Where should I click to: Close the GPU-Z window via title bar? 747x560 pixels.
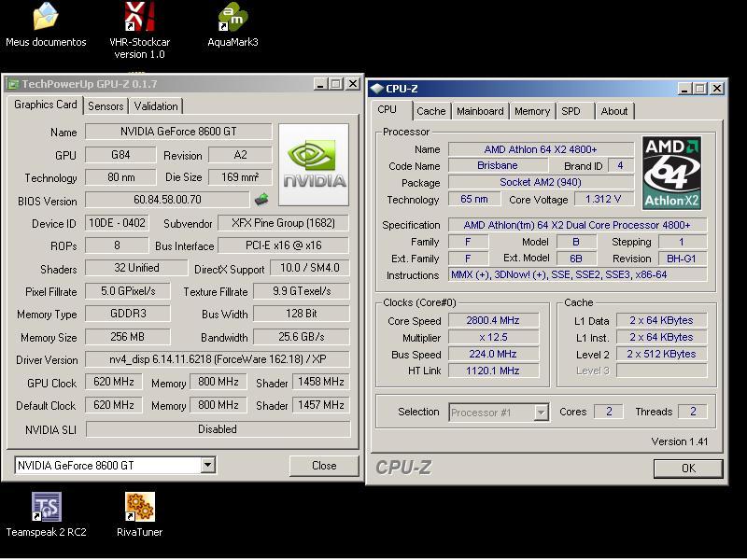click(353, 84)
